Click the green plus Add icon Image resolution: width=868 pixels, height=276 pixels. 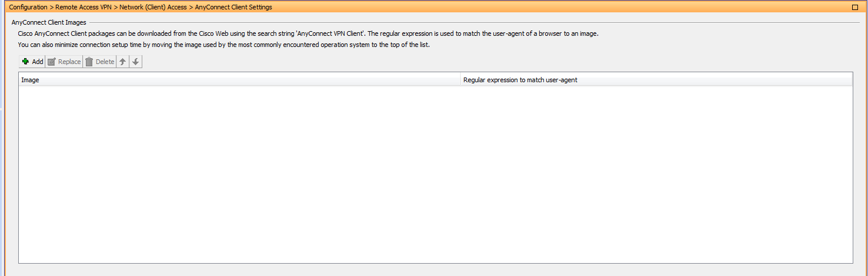point(25,62)
